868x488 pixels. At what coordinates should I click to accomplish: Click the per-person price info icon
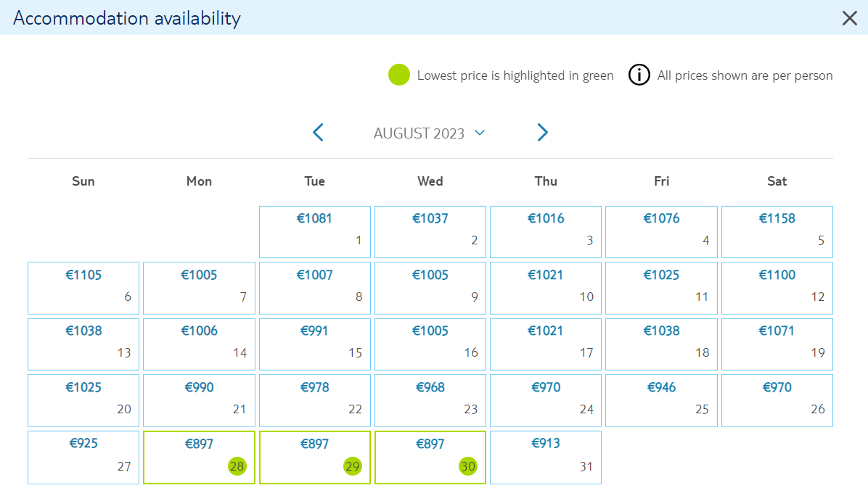639,75
